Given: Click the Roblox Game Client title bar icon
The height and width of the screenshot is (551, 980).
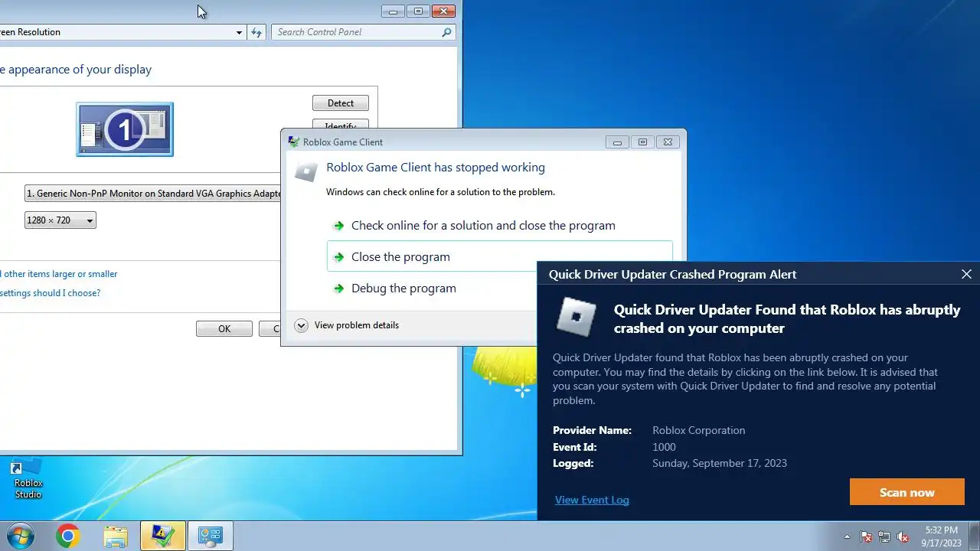Looking at the screenshot, I should pyautogui.click(x=293, y=142).
